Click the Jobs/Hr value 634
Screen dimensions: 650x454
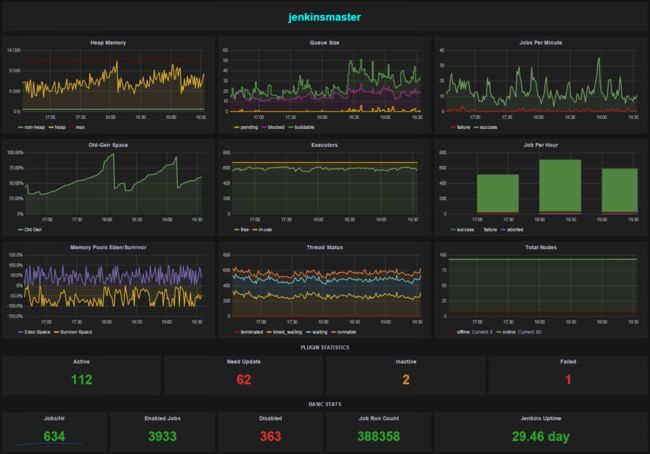coord(54,437)
